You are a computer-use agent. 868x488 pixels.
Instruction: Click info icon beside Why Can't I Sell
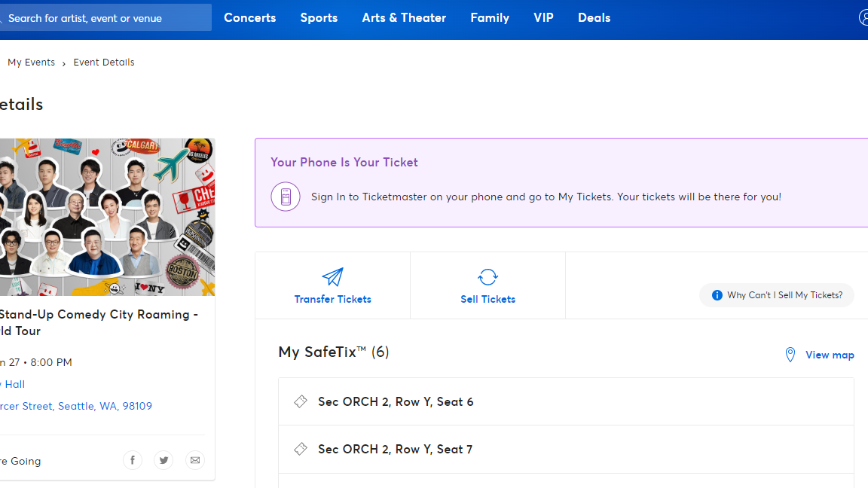tap(717, 295)
